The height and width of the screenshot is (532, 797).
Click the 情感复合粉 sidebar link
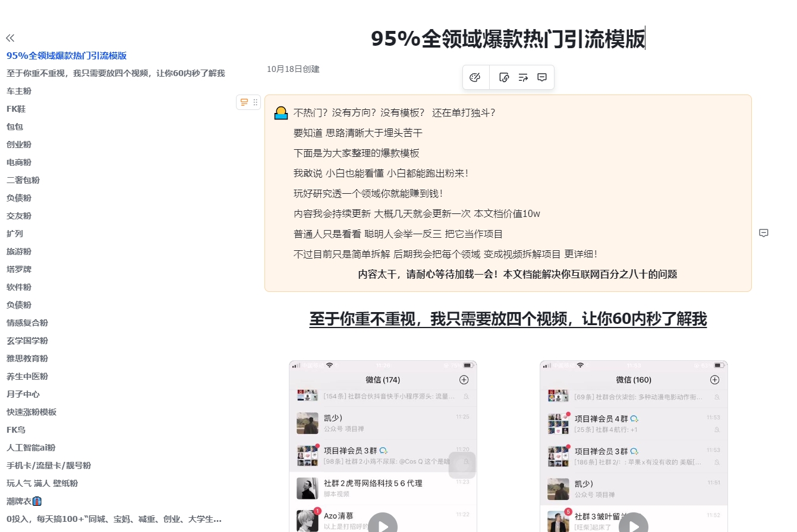pyautogui.click(x=27, y=323)
